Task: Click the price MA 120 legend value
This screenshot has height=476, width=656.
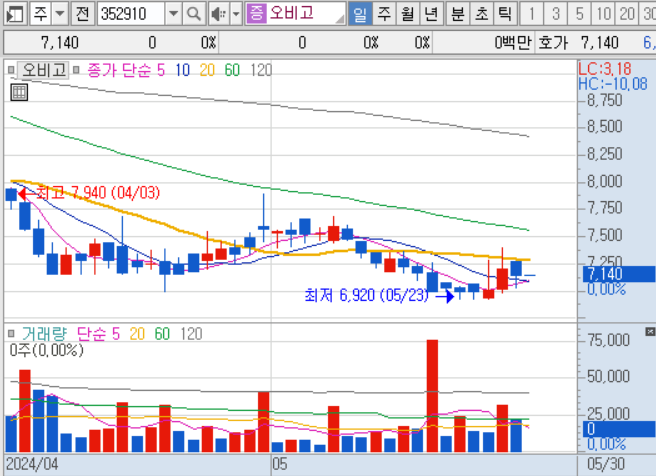Action: point(261,70)
